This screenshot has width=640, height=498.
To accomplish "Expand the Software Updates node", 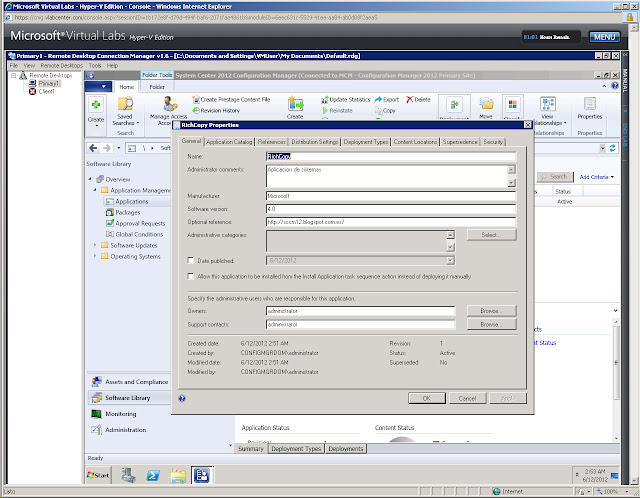I will coord(95,245).
